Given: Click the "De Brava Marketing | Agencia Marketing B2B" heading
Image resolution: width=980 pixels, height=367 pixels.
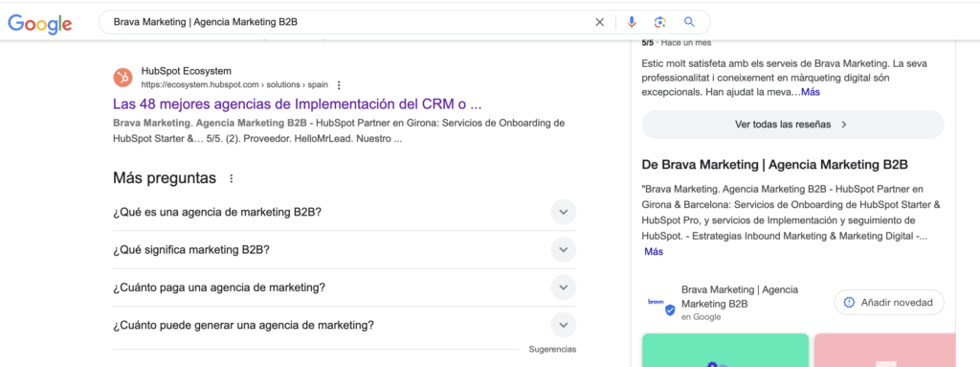Looking at the screenshot, I should click(774, 165).
